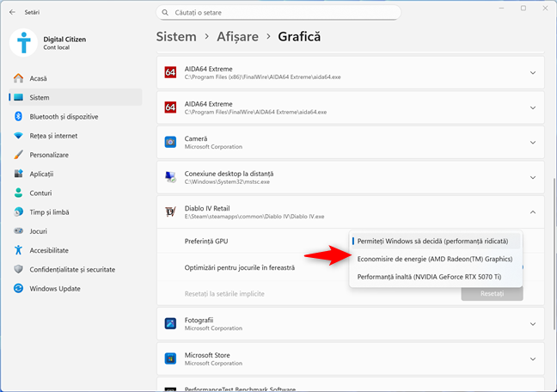This screenshot has width=557, height=392.
Task: Click the Fotografii app icon
Action: pos(170,325)
